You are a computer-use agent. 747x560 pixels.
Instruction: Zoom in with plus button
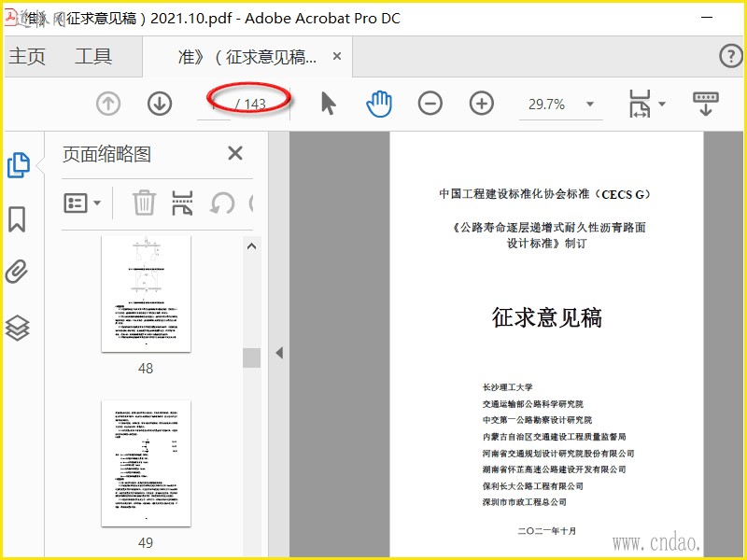tap(482, 104)
